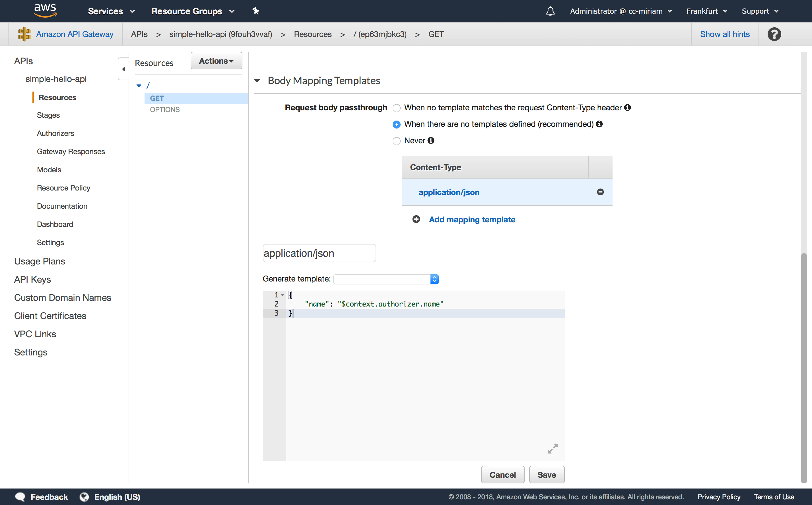Click the help question mark icon
This screenshot has height=505, width=812.
(774, 34)
